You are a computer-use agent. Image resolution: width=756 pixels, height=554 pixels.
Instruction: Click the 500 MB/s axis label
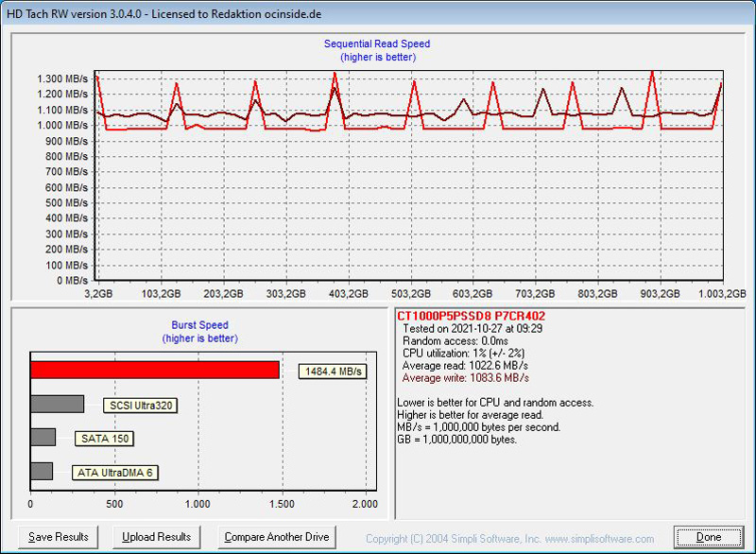[x=66, y=203]
